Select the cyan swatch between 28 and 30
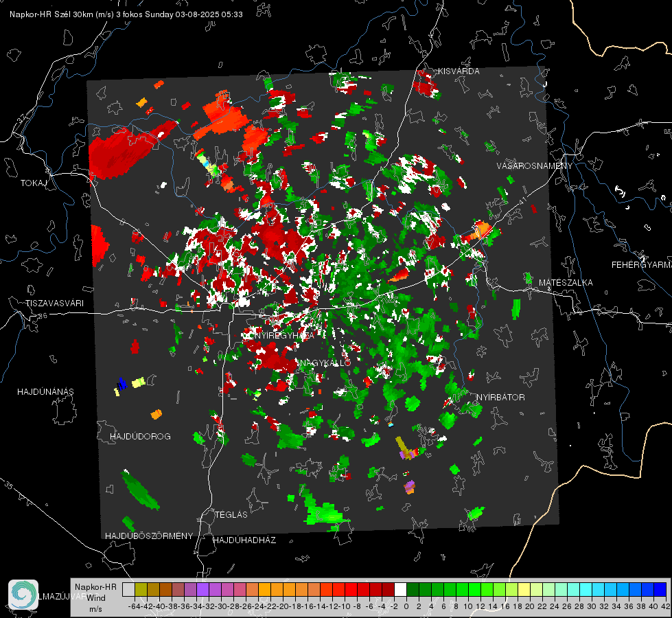The width and height of the screenshot is (672, 618). click(586, 589)
